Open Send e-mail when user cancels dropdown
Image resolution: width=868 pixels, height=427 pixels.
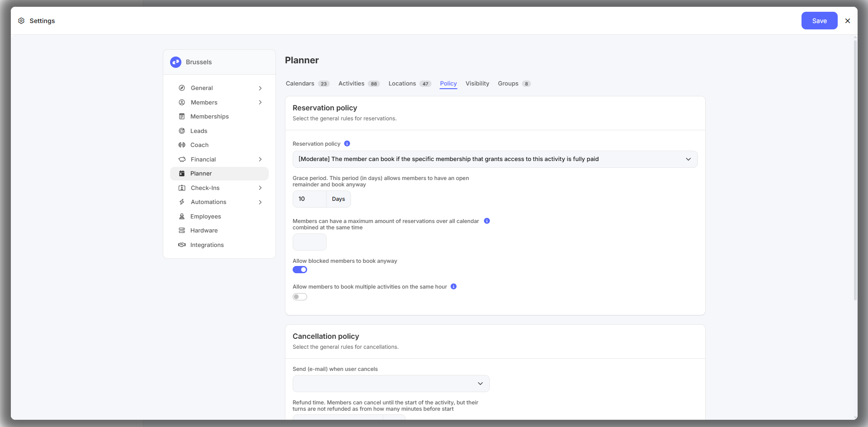tap(391, 384)
